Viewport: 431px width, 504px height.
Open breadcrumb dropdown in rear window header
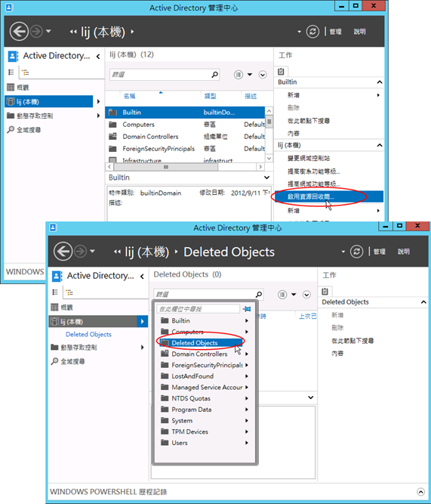(299, 32)
